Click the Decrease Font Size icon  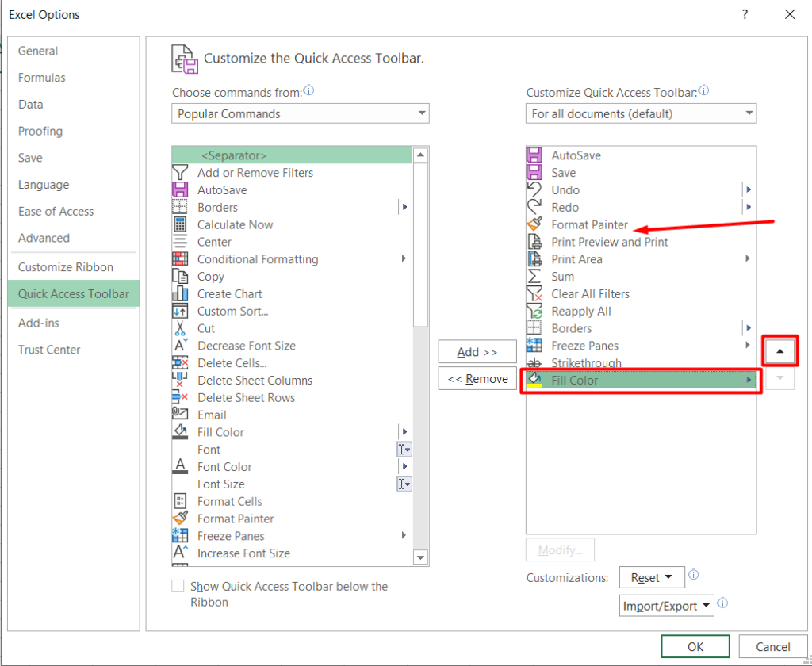point(180,346)
